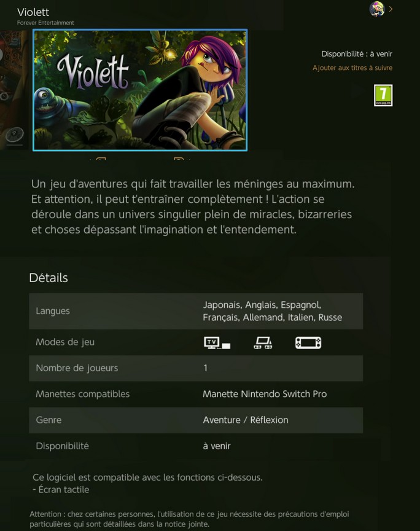
Task: Open the highlighted Violett screenshot
Action: (x=140, y=90)
